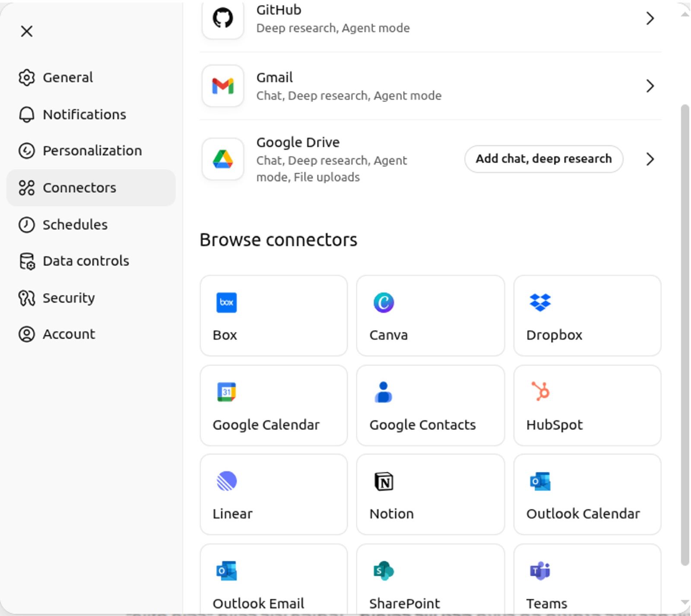Viewport: 691px width, 616px height.
Task: Click the Schedules clock icon
Action: click(x=27, y=225)
